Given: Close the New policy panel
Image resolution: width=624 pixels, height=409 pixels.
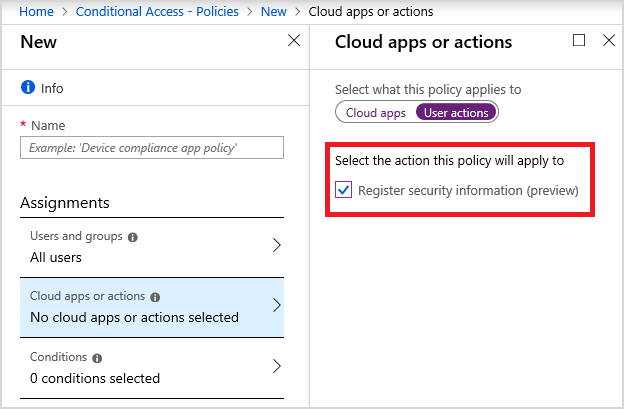Looking at the screenshot, I should [x=294, y=41].
